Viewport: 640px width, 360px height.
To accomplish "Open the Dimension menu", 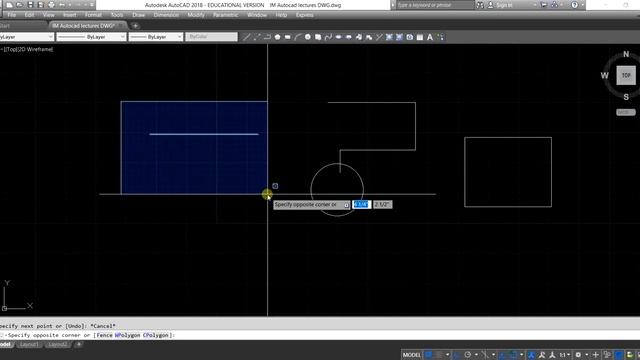I will pos(166,15).
